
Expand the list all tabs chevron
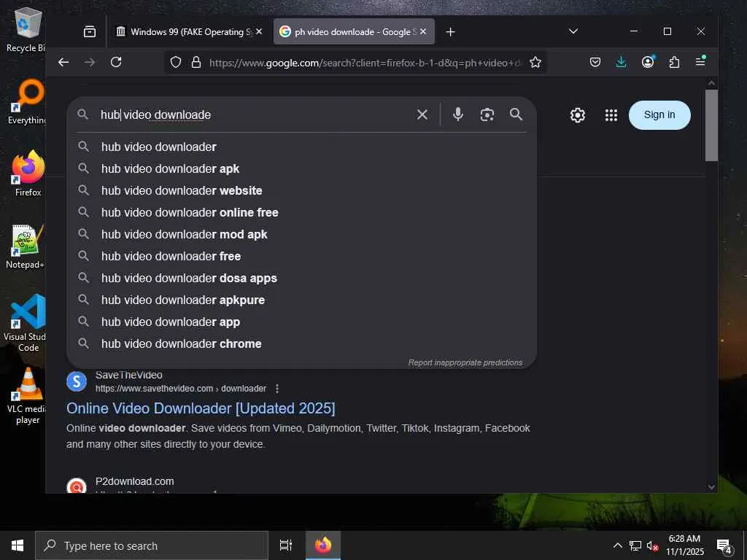[573, 31]
